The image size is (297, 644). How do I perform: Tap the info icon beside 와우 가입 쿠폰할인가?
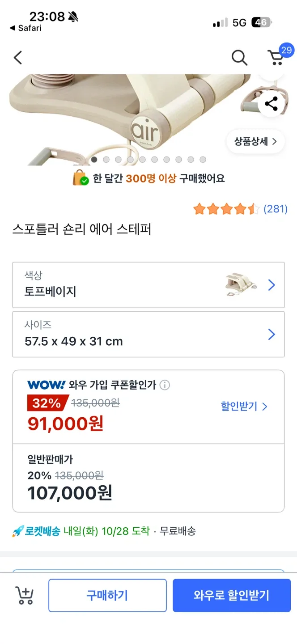[165, 385]
